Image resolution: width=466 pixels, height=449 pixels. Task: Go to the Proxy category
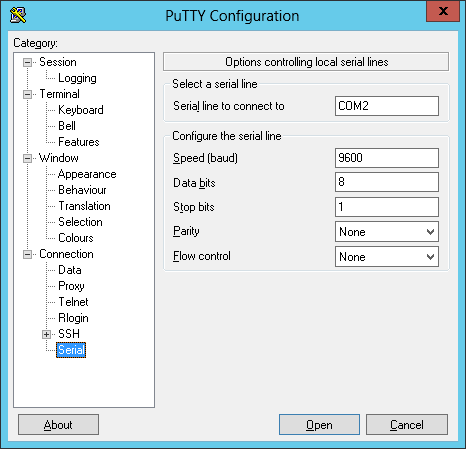(71, 286)
